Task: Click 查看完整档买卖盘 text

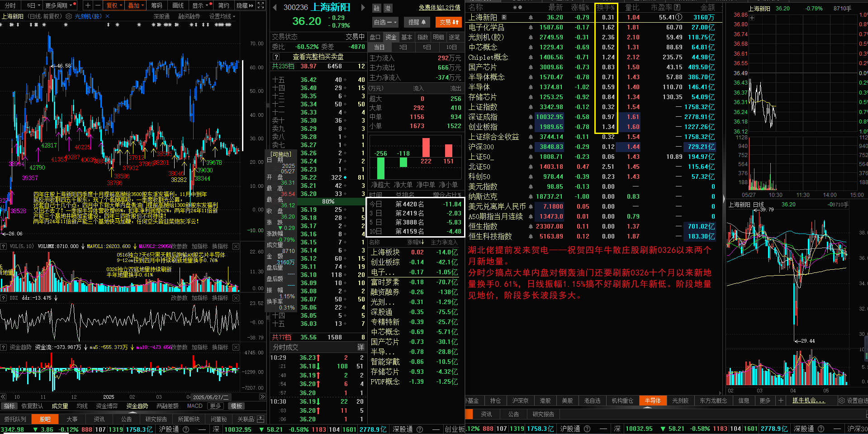Action: tap(318, 57)
